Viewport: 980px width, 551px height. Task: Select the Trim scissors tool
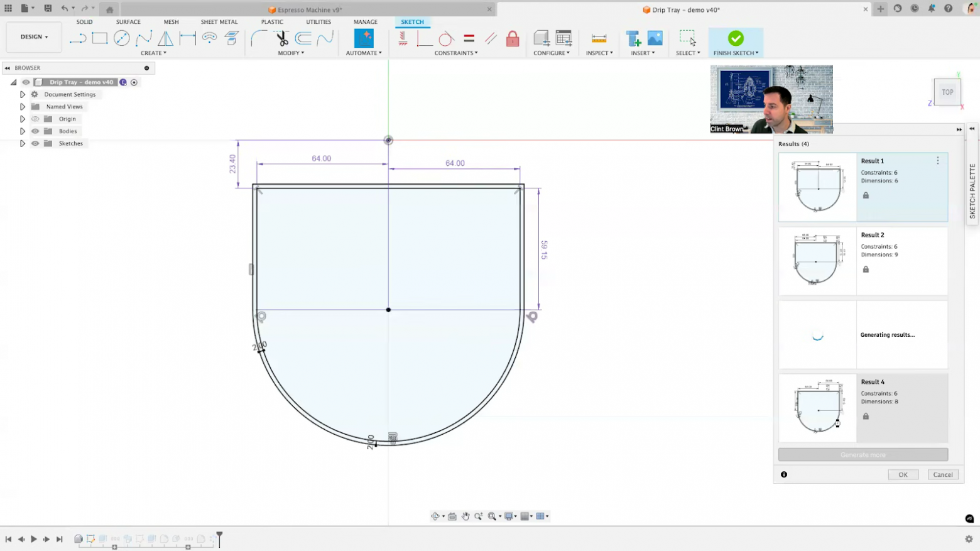click(x=282, y=38)
